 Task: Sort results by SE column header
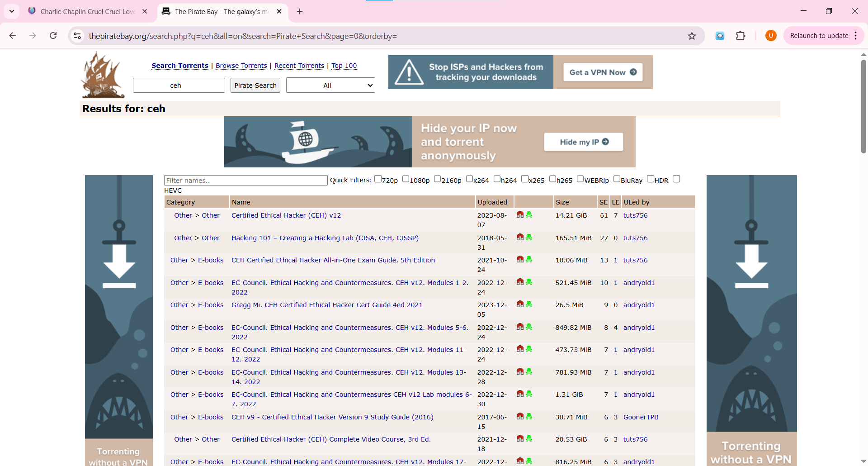point(604,202)
